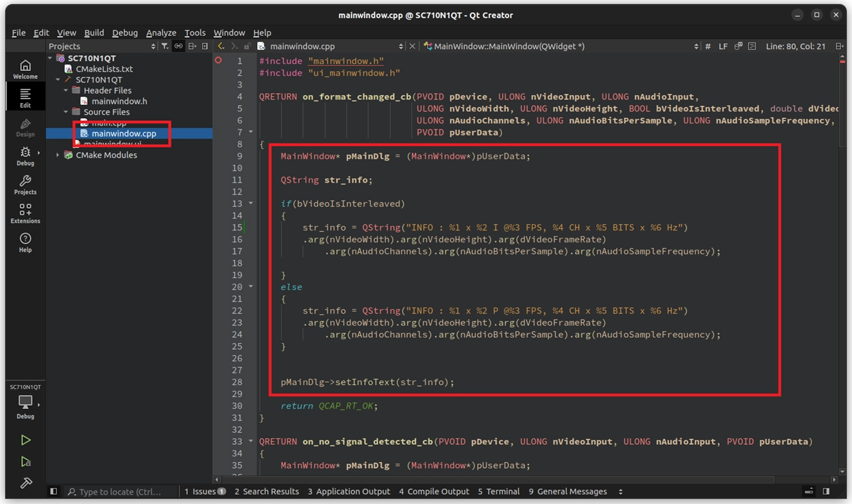
Task: Run the project with green play button
Action: [25, 440]
